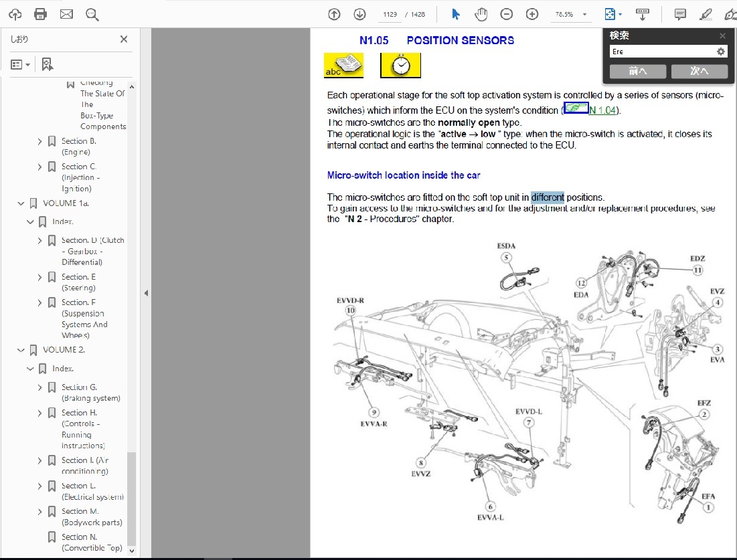Image resolution: width=737 pixels, height=560 pixels.
Task: Follow the N 1.04 cross-reference link
Action: click(x=602, y=110)
